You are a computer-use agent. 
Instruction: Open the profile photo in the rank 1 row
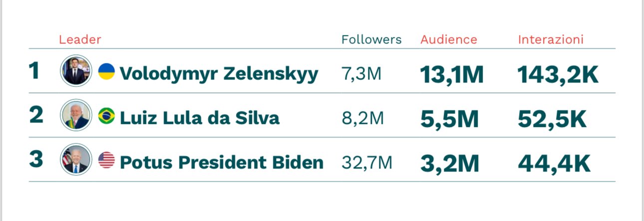click(76, 71)
